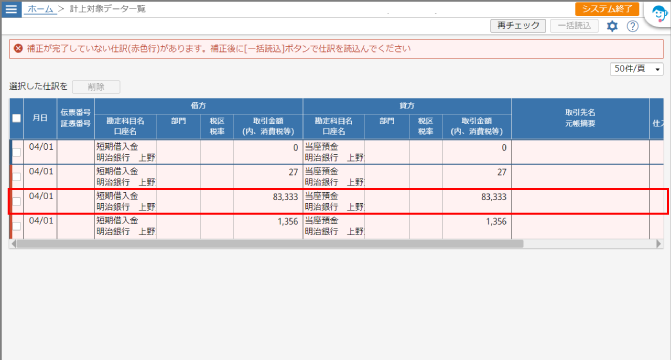Click the 貸方 勘定科目名 口座名 header

pos(334,126)
